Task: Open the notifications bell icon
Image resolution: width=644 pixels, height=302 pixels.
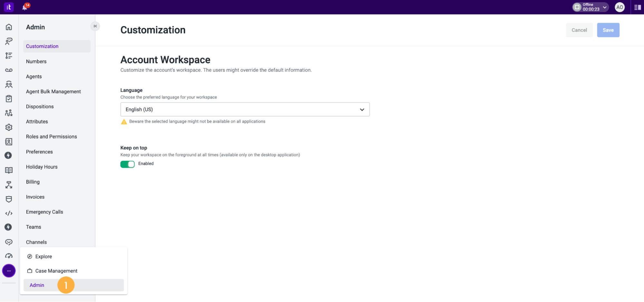Action: coord(25,7)
